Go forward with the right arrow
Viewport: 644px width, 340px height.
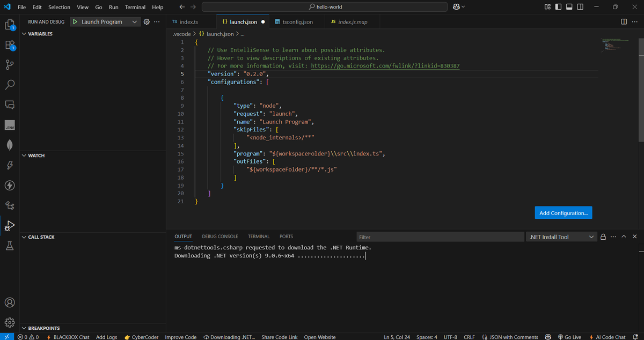coord(193,7)
